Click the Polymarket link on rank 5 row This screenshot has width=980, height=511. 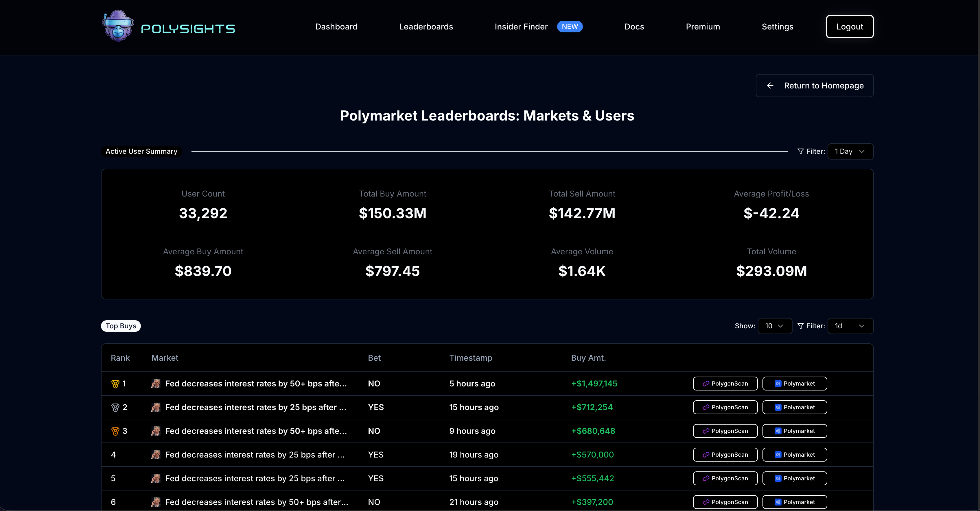tap(795, 478)
